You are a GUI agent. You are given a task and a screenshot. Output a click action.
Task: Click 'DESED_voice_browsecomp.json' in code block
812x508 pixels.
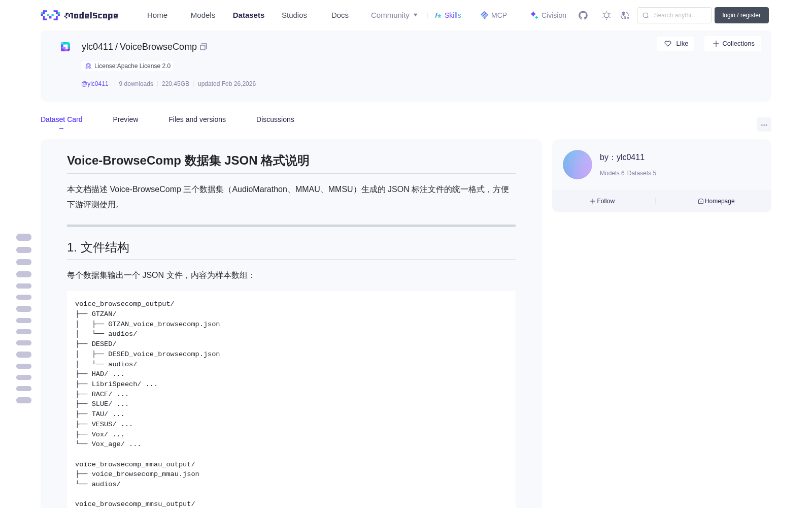(x=164, y=354)
